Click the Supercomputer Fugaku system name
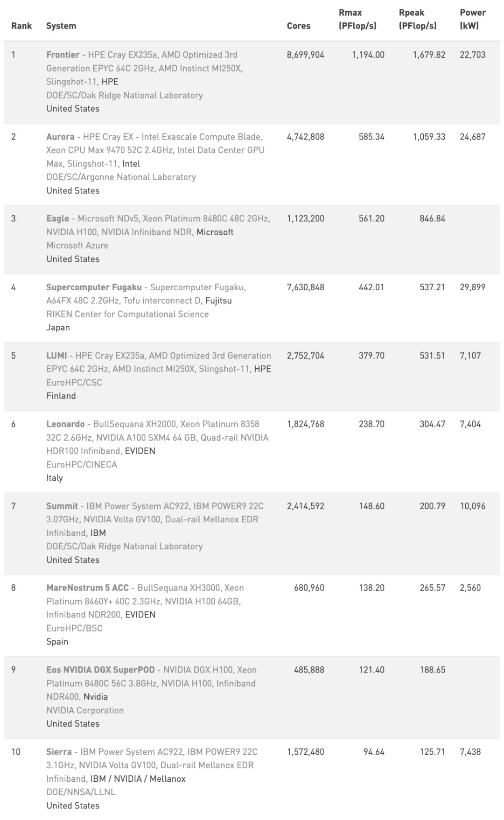This screenshot has height=820, width=504. click(x=94, y=287)
